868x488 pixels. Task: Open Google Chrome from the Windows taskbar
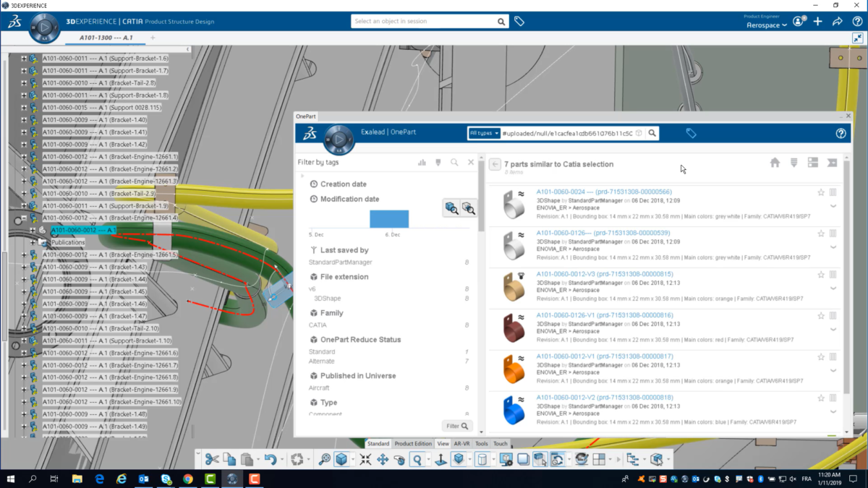(188, 479)
